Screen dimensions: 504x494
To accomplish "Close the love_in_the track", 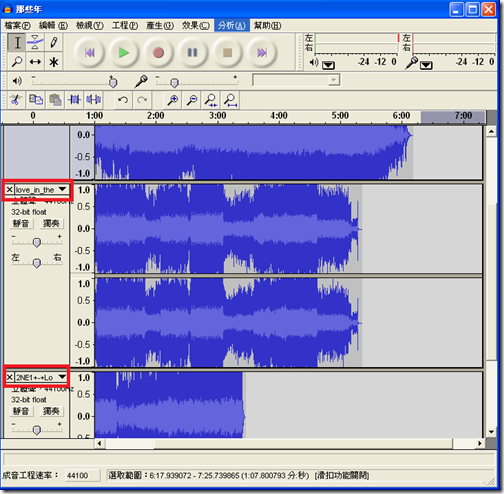I will tap(9, 190).
